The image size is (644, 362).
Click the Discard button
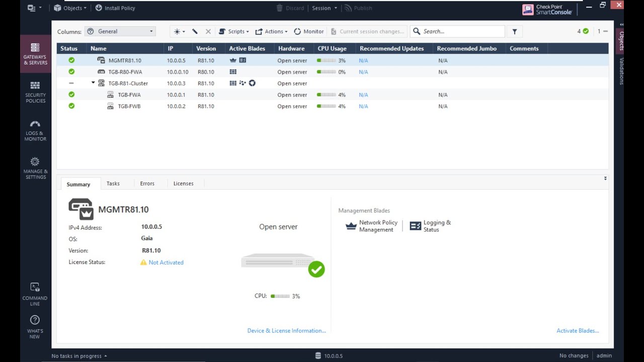[290, 8]
